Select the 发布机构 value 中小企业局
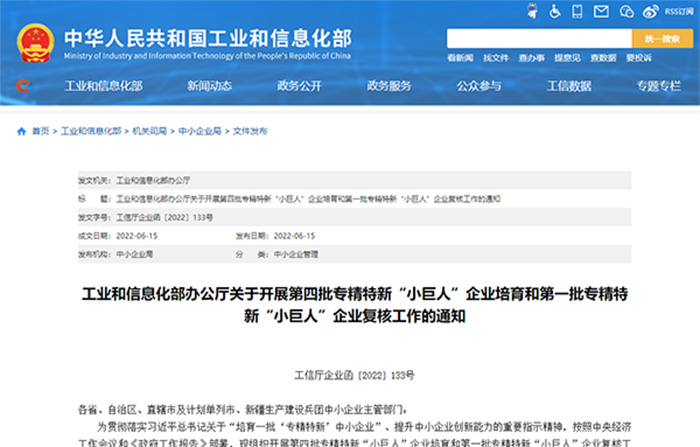Viewport: 700px width, 447px height. click(x=134, y=254)
